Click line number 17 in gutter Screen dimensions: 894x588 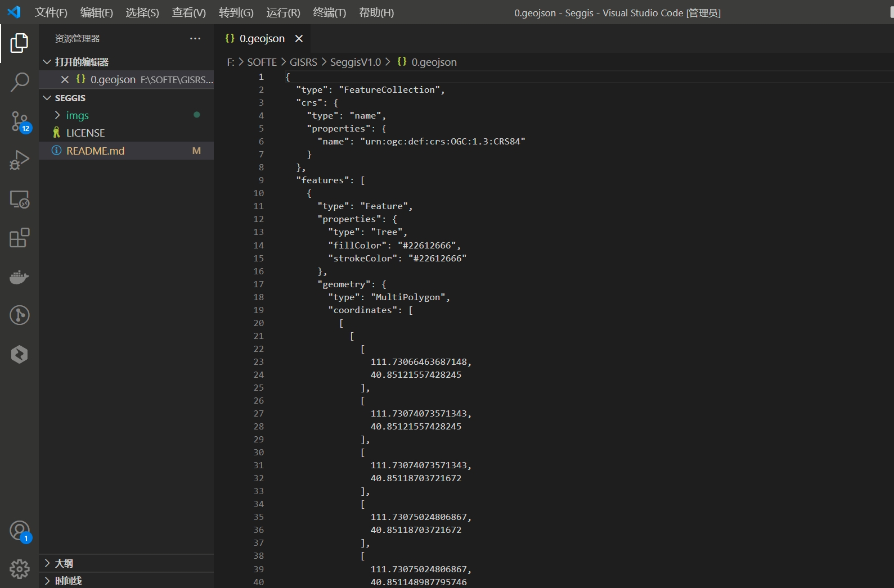(x=258, y=284)
